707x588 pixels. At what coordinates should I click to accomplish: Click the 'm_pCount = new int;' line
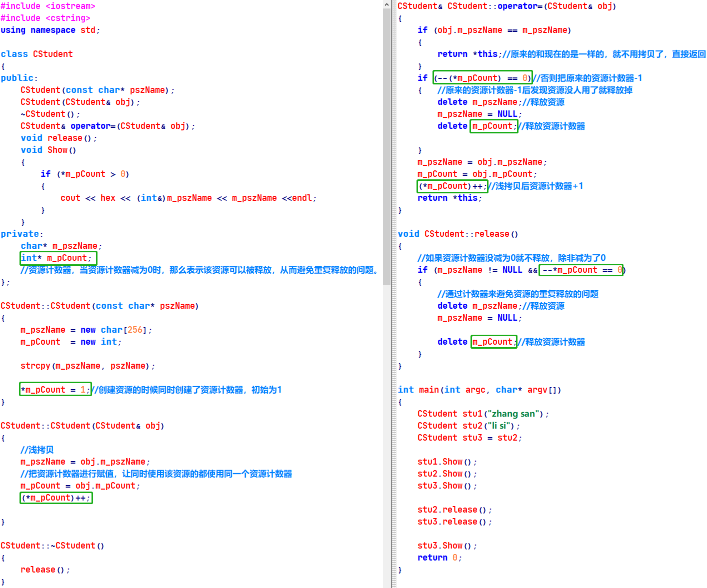pyautogui.click(x=71, y=342)
